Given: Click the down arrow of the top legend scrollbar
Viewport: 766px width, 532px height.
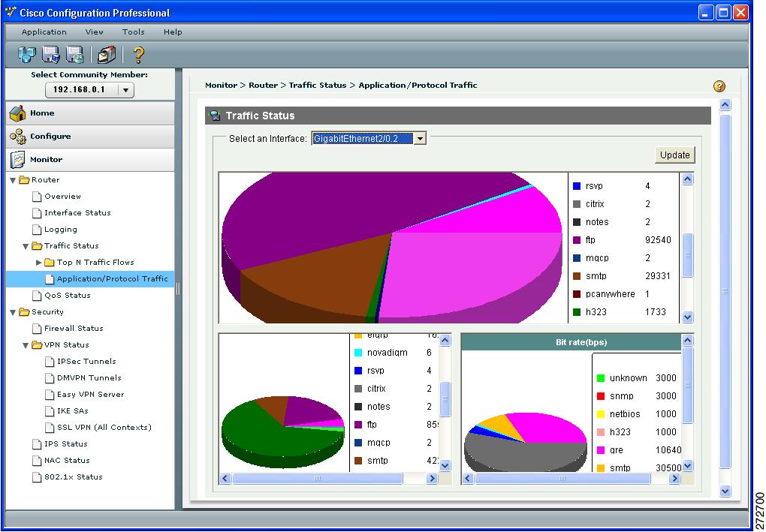Looking at the screenshot, I should click(687, 317).
